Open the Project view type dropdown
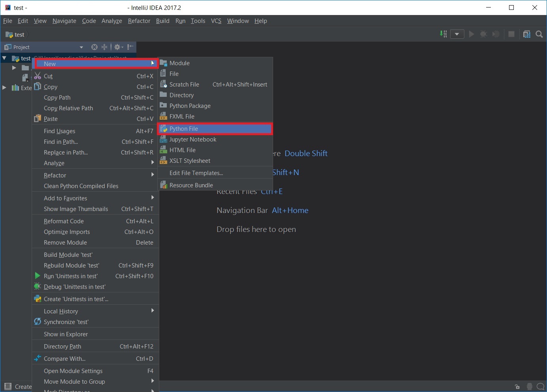The image size is (547, 392). [81, 47]
